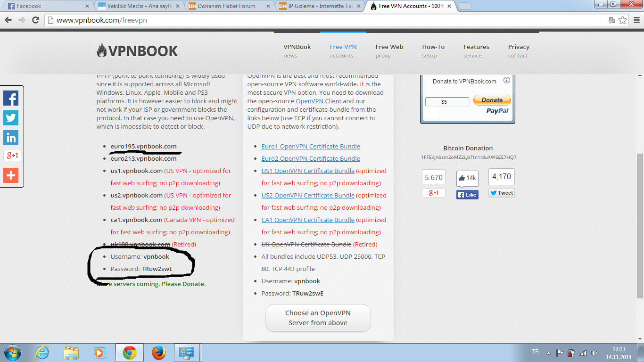The image size is (644, 362).
Task: Open a new browser tab
Action: tap(465, 7)
